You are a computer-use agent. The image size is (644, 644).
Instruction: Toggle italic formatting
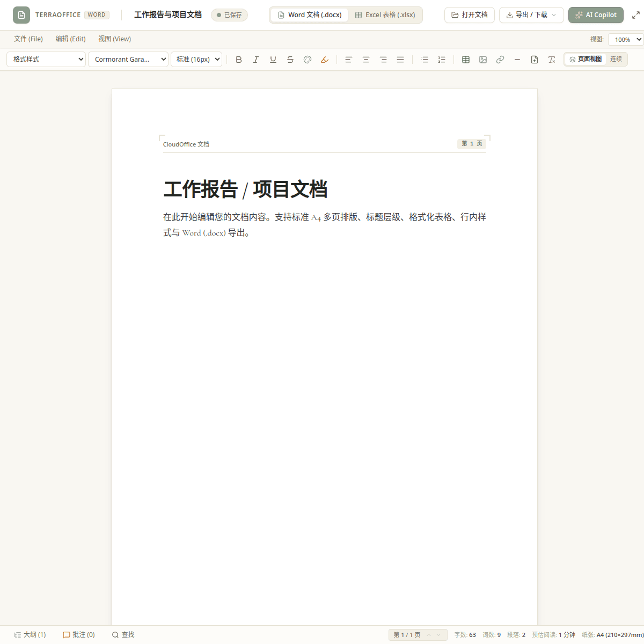[256, 60]
